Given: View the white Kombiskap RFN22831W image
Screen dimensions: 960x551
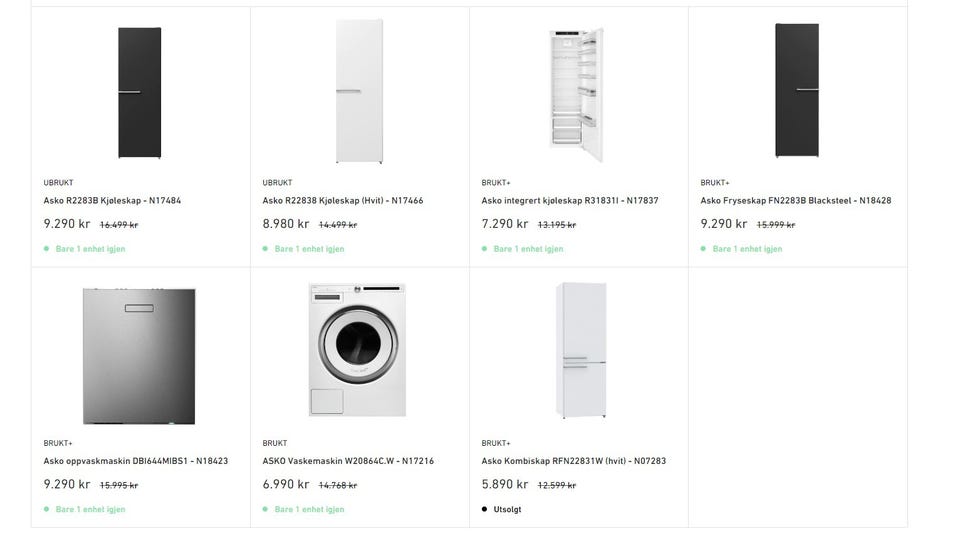Looking at the screenshot, I should point(581,349).
